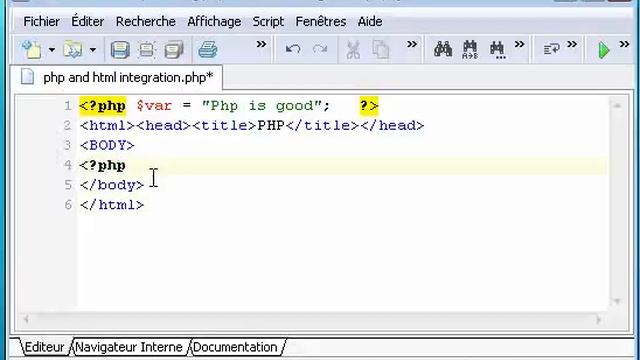Image resolution: width=640 pixels, height=360 pixels.
Task: Click the <title> tag on line 2
Action: coord(224,125)
